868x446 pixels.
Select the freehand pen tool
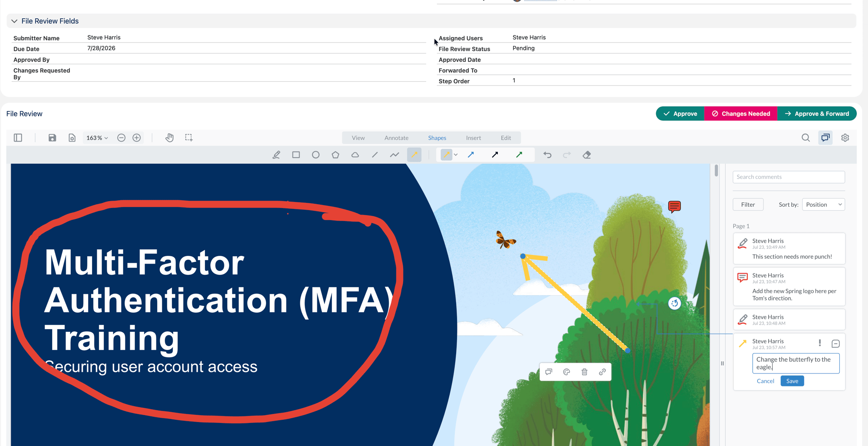point(276,155)
